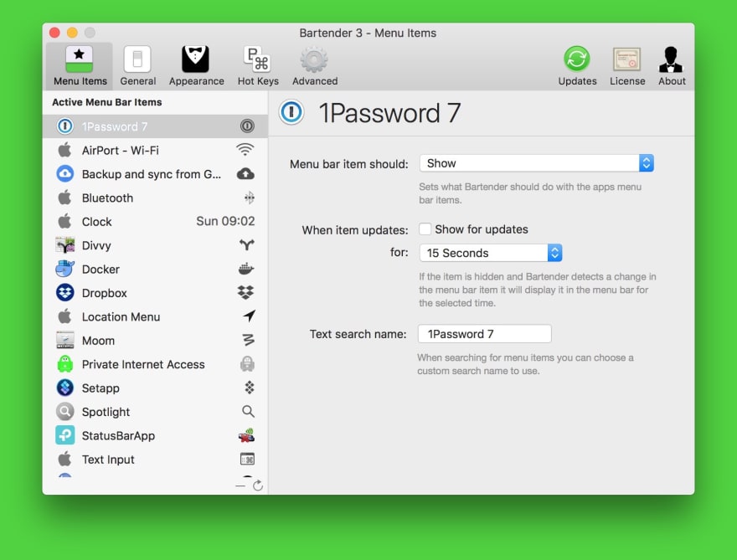Open the 15 Seconds duration dropdown
Screen dimensions: 737x560
tap(491, 254)
